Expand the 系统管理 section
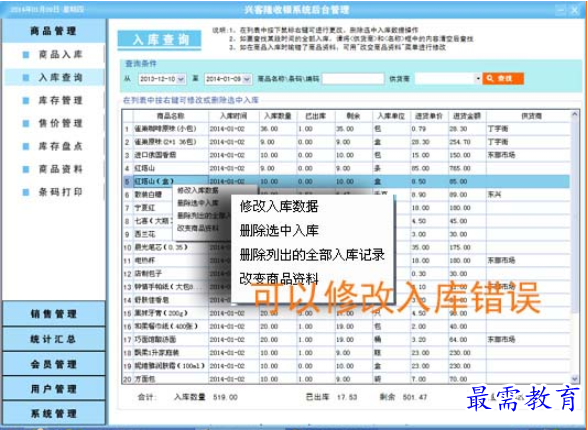The height and width of the screenshot is (430, 588). point(54,413)
